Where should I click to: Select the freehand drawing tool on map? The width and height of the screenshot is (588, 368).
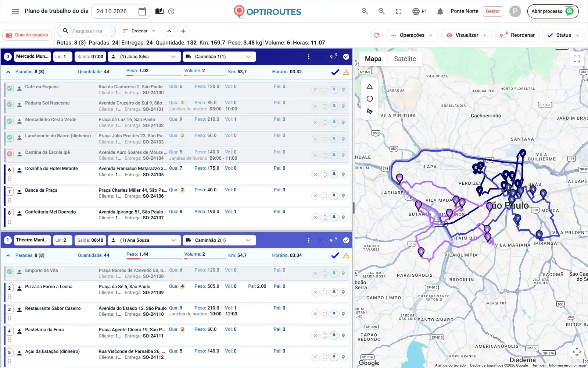370,111
